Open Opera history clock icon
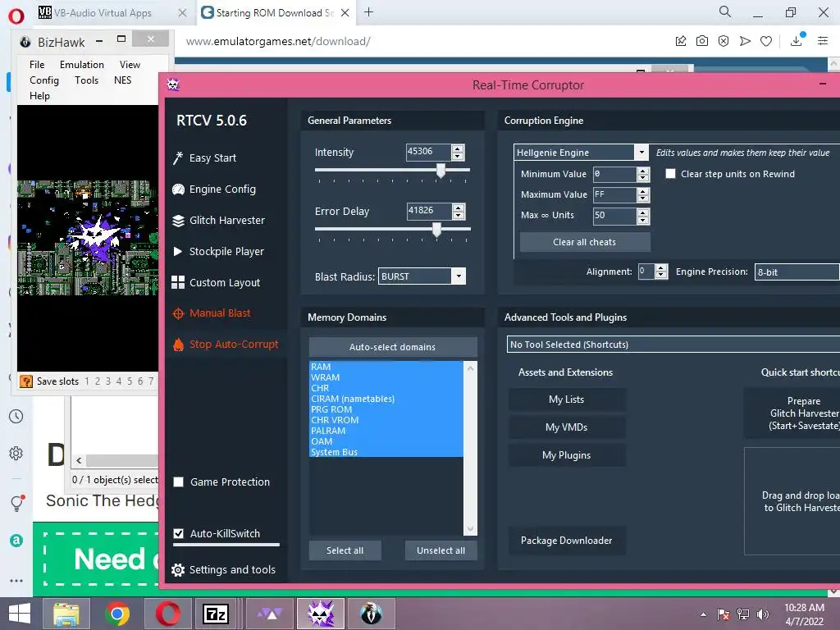The height and width of the screenshot is (630, 840). (x=16, y=416)
